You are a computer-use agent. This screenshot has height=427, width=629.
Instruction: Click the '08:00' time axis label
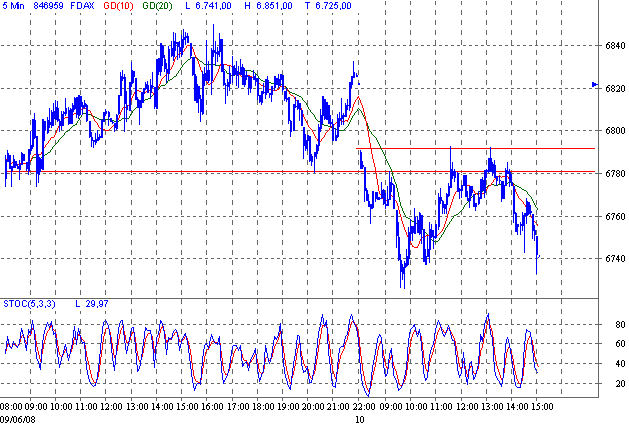click(x=11, y=407)
